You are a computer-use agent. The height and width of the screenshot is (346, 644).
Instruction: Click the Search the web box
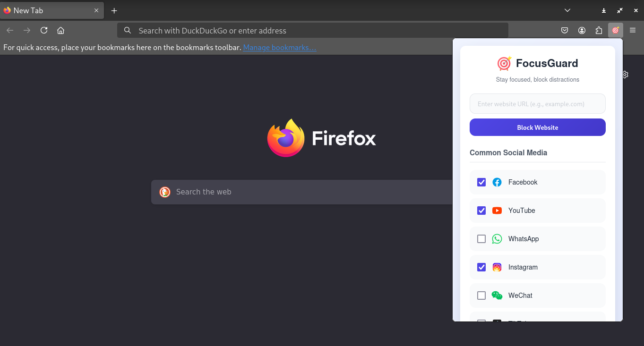pyautogui.click(x=302, y=192)
